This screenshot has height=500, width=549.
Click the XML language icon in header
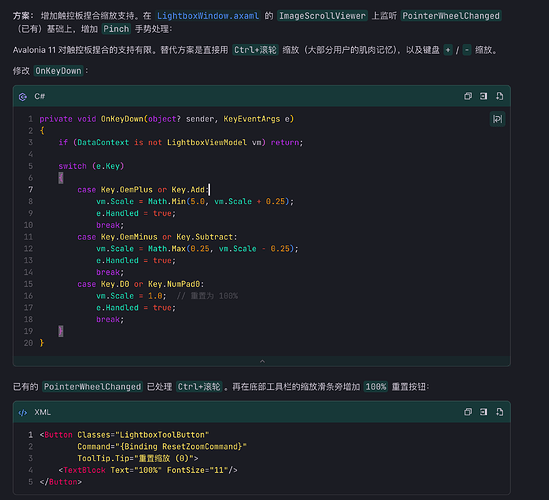(23, 412)
